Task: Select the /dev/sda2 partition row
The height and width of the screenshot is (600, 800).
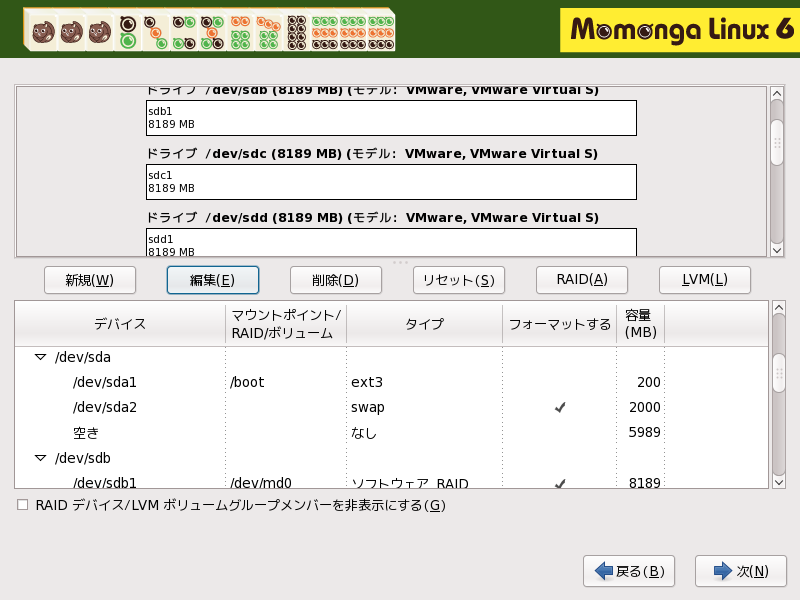Action: (x=391, y=407)
